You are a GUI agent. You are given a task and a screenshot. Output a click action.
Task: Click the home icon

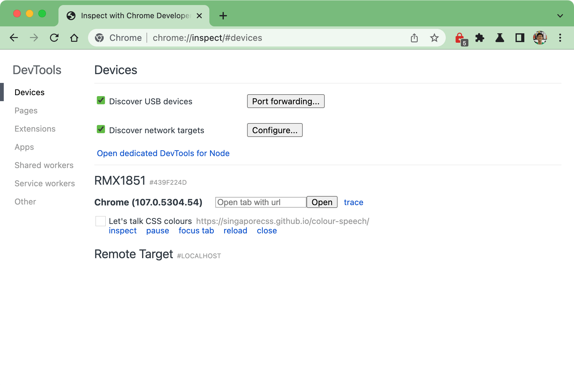click(x=74, y=37)
